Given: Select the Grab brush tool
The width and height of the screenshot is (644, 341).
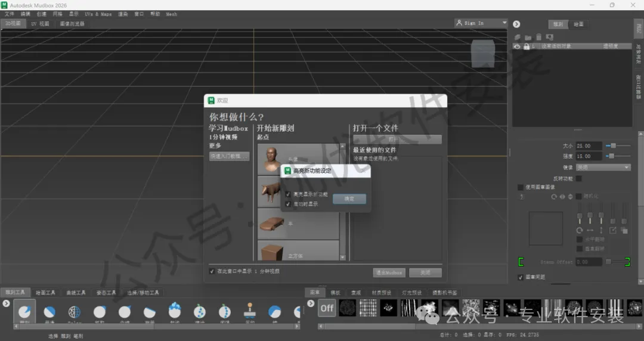Looking at the screenshot, I should click(x=100, y=312).
